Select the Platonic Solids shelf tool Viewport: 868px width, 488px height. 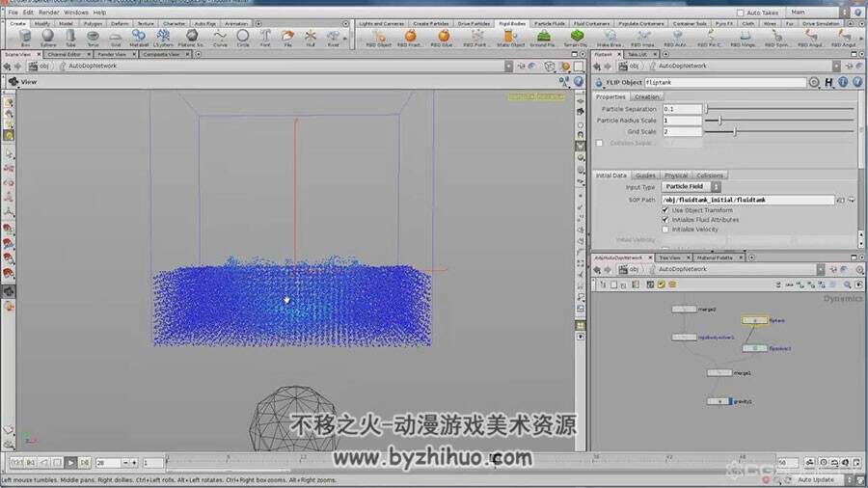click(192, 39)
